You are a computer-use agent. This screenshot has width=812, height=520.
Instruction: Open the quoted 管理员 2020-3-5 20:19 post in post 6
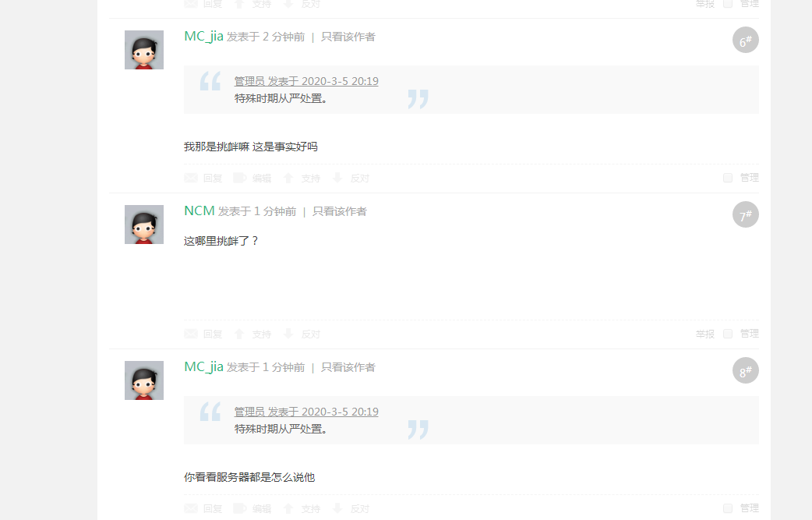(306, 81)
